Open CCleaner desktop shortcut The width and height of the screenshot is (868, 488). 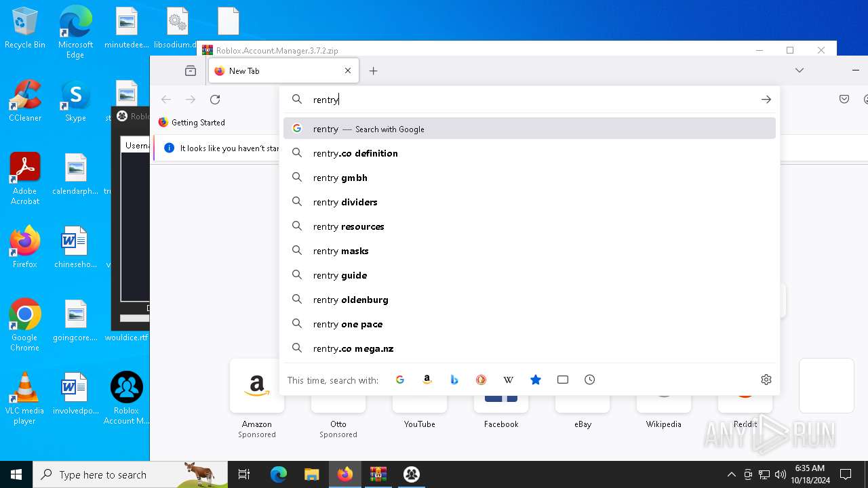pos(25,102)
